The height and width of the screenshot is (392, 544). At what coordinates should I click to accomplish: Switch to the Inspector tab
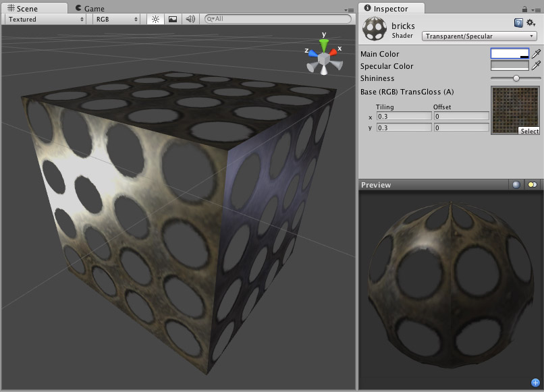pyautogui.click(x=390, y=9)
